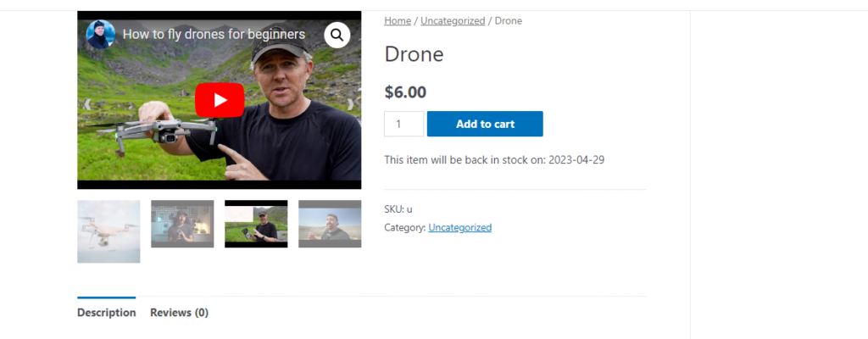Open the Uncategorized breadcrumb link
Screen dimensions: 868x339
tap(453, 20)
